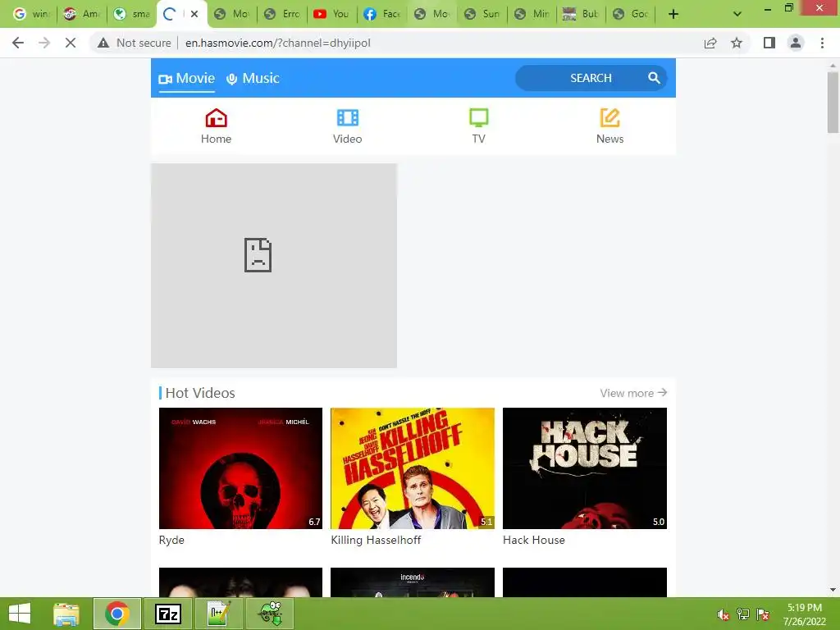Open the Ryde red skull poster thumbnail
This screenshot has width=840, height=630.
(240, 468)
